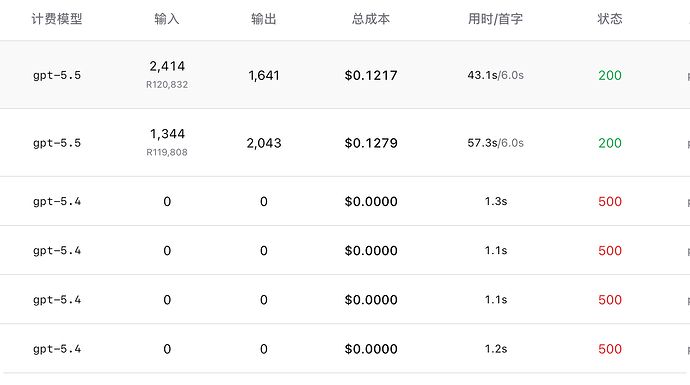Click input 0 in the 1.2s row
Image resolution: width=690 pixels, height=385 pixels.
167,349
